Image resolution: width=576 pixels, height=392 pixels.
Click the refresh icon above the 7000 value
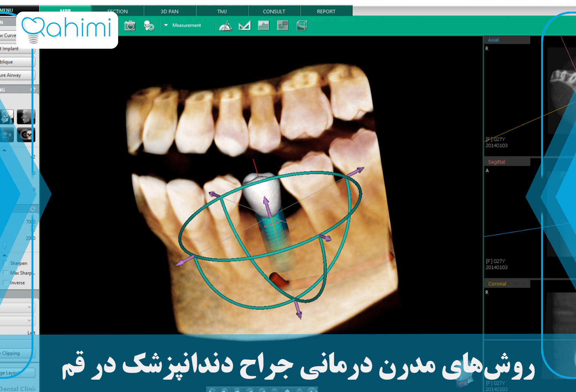tap(33, 209)
